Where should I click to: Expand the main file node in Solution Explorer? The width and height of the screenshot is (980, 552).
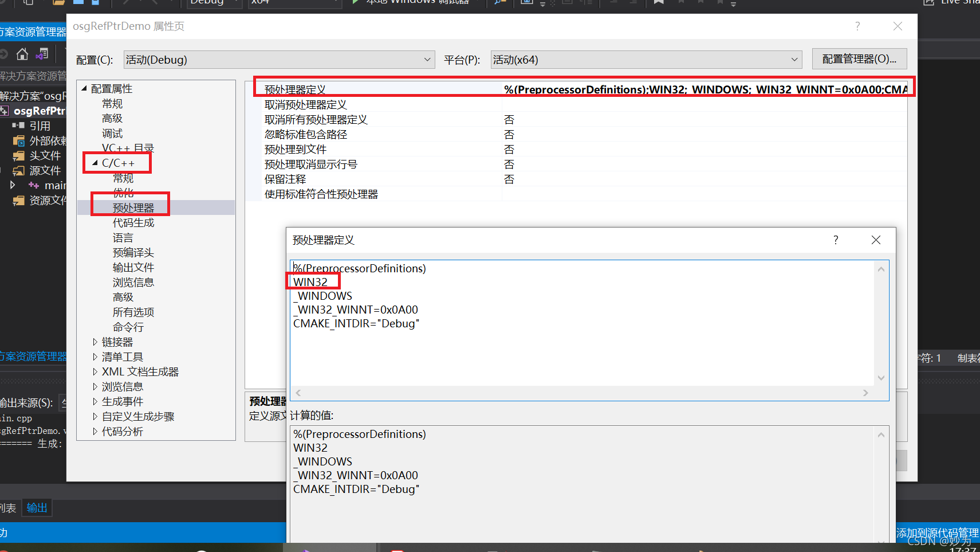click(x=13, y=185)
